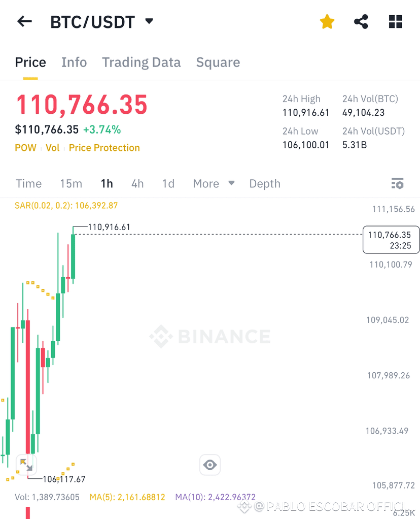Image resolution: width=420 pixels, height=519 pixels.
Task: Open chart indicator settings icon
Action: [398, 183]
